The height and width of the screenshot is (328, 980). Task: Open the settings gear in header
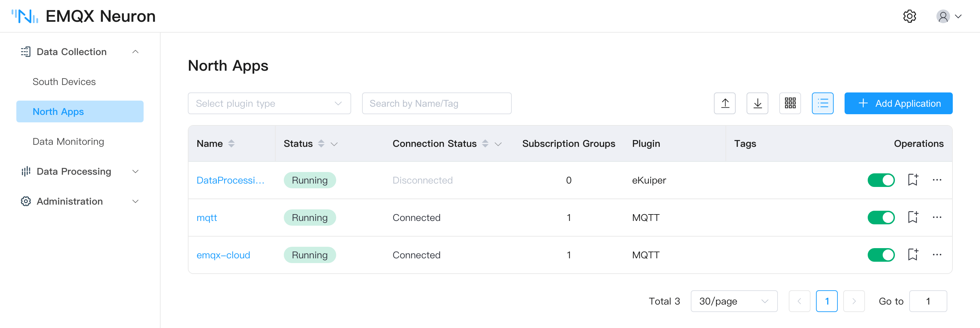click(x=909, y=16)
